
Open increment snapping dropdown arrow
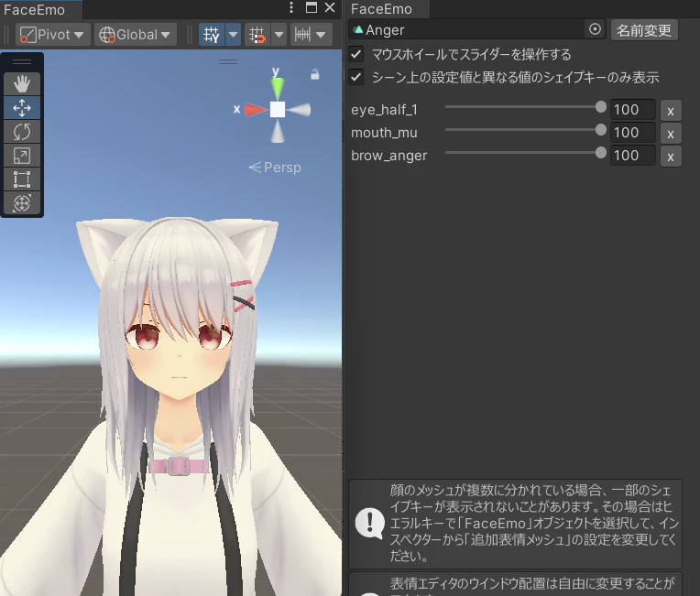point(321,35)
